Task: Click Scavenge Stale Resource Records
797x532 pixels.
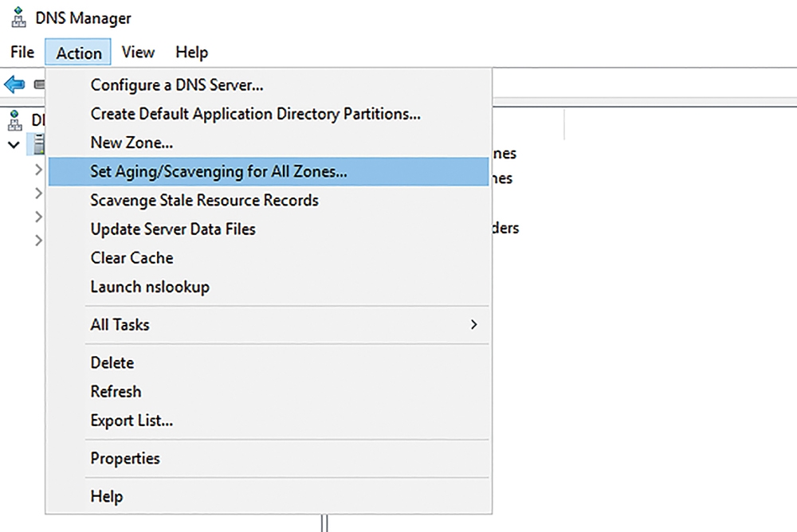Action: tap(269, 200)
